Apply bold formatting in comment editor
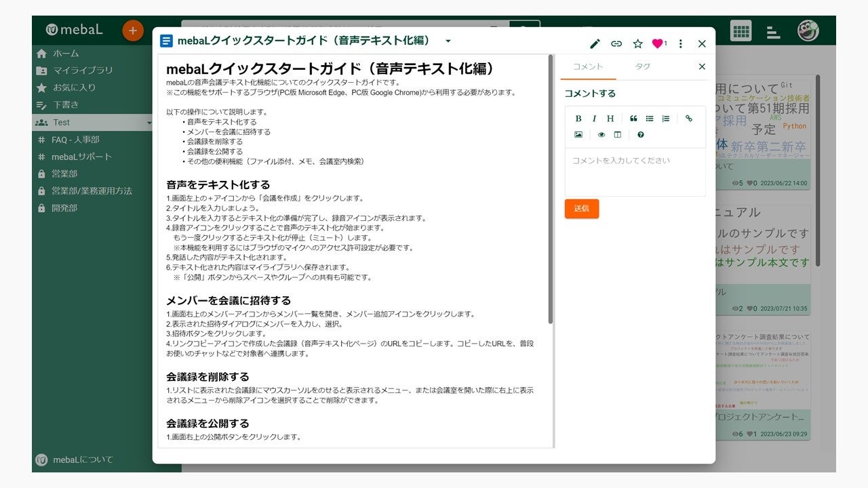Viewport: 868px width, 488px height. pyautogui.click(x=578, y=119)
